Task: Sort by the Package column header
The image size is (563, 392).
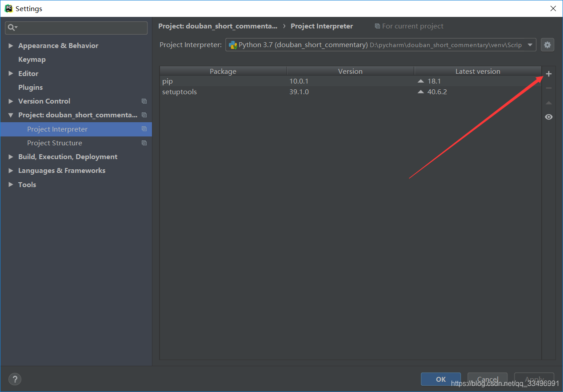Action: pos(223,71)
